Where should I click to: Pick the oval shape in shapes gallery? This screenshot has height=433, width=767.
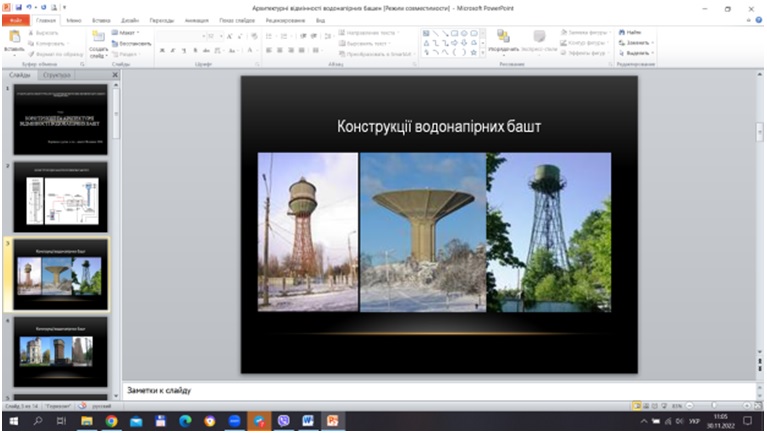point(464,33)
